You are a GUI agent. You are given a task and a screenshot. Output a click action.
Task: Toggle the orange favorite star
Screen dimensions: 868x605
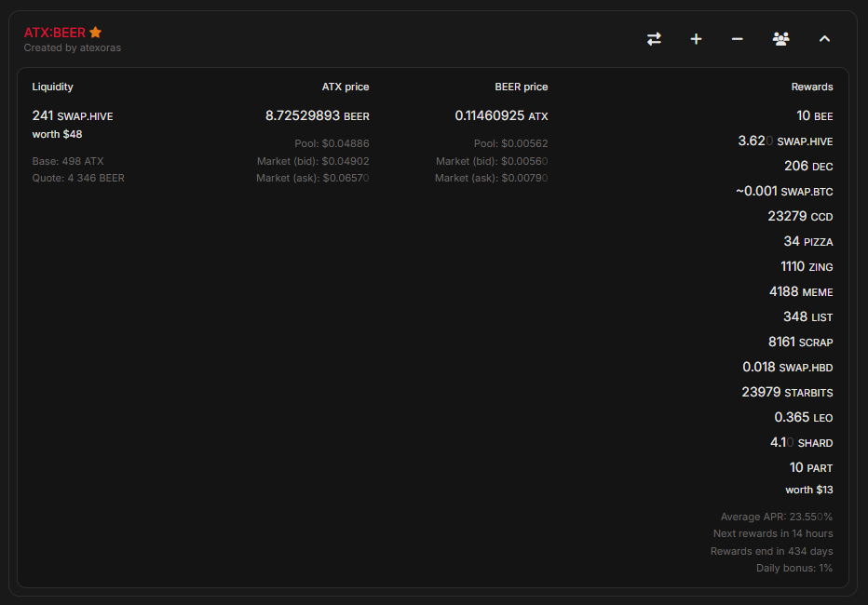(95, 32)
